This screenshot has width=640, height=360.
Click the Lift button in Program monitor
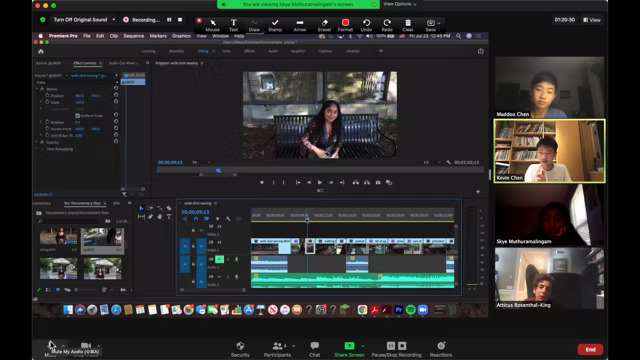coord(356,182)
